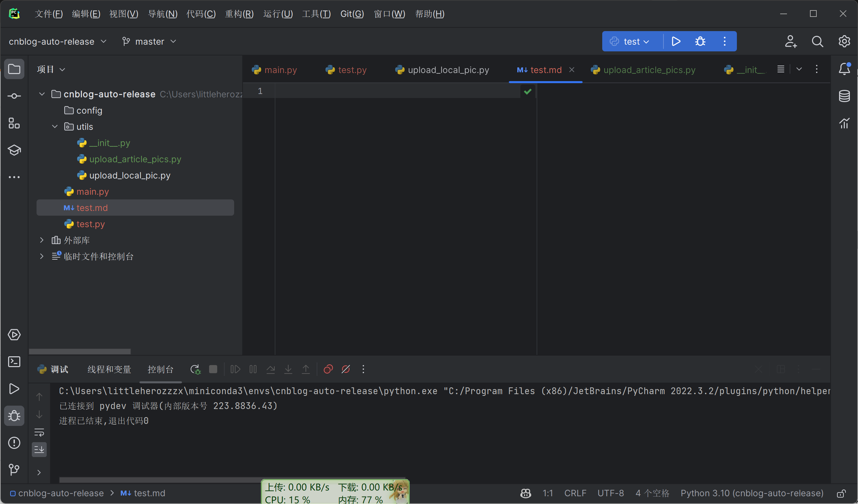Open the project name cnblog-auto-release dropdown
This screenshot has height=504, width=858.
click(58, 42)
